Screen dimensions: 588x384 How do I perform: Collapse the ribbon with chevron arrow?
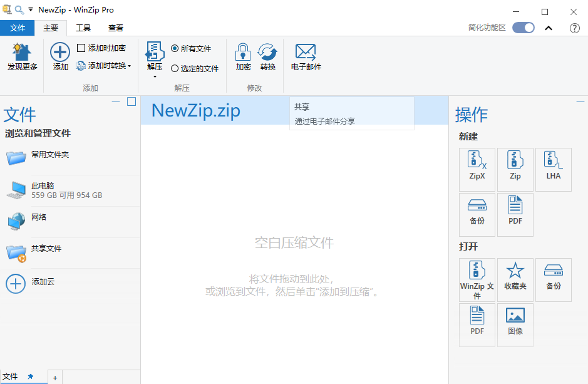click(549, 28)
